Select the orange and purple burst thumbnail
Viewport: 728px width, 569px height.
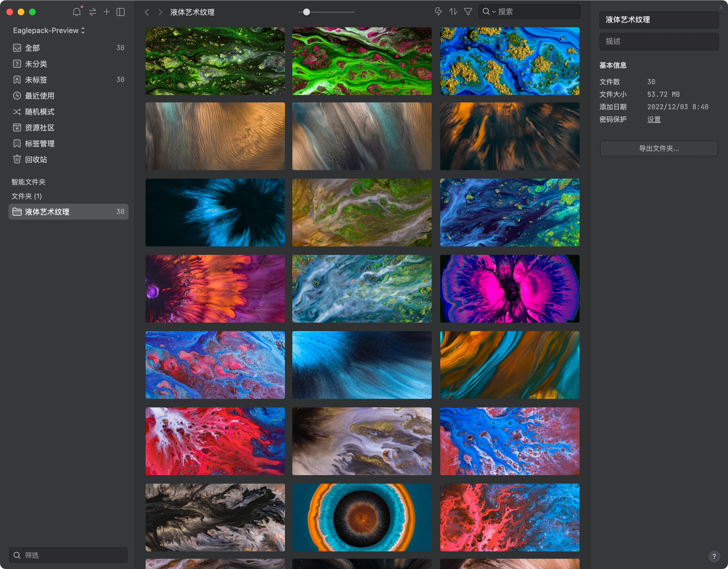[x=215, y=289]
